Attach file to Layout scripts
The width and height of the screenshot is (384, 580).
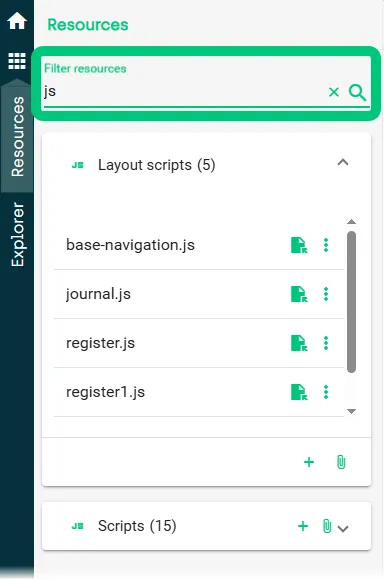(x=341, y=462)
